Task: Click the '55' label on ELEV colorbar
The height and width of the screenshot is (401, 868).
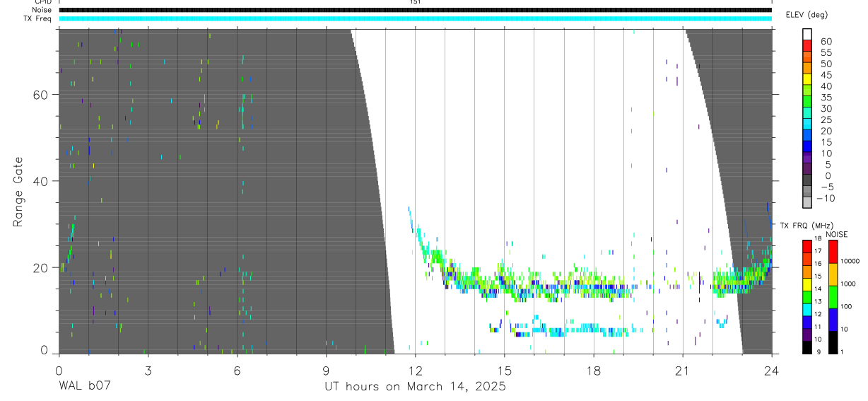Action: 826,52
